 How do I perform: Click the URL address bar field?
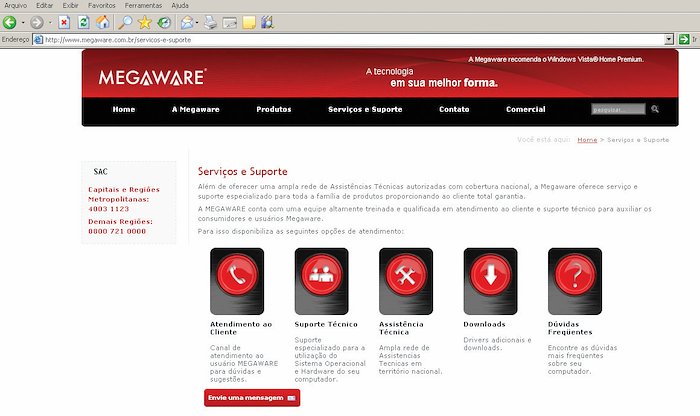(x=348, y=40)
